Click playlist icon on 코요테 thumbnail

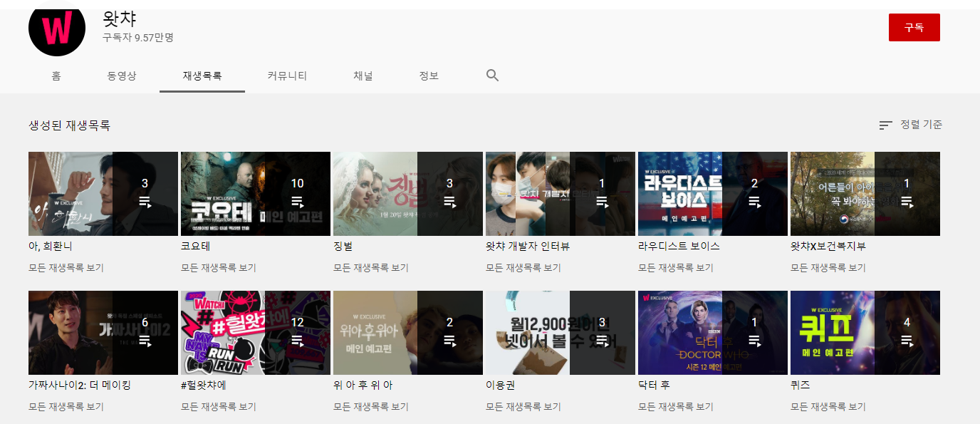pos(297,202)
